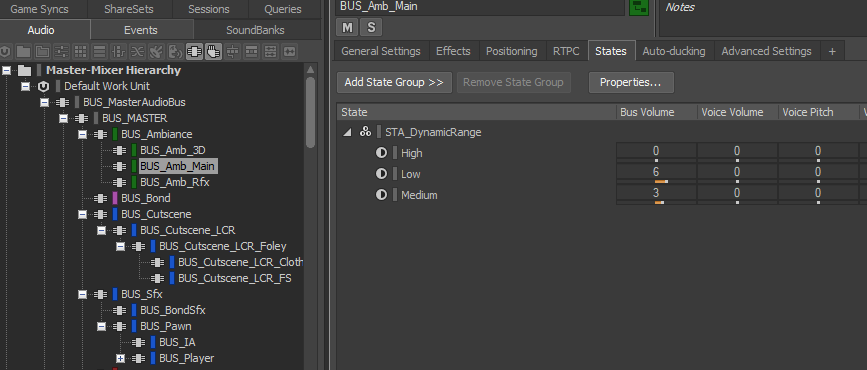Viewport: 867px width, 370px height.
Task: Click the green bus routing icon beside BUS_Amb_Main name
Action: (x=639, y=7)
